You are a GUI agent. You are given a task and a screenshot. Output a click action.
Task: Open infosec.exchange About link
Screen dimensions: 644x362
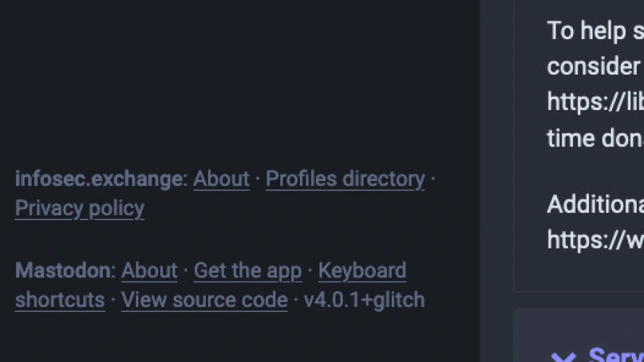tap(221, 179)
